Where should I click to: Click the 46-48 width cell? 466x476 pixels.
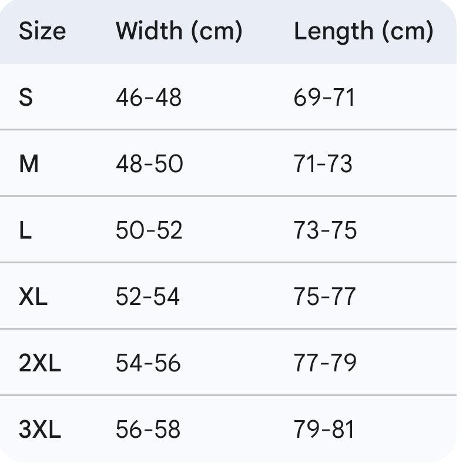[x=149, y=97]
